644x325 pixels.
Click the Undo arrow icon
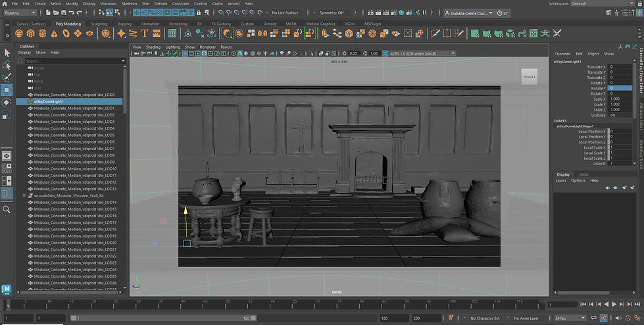coord(72,12)
